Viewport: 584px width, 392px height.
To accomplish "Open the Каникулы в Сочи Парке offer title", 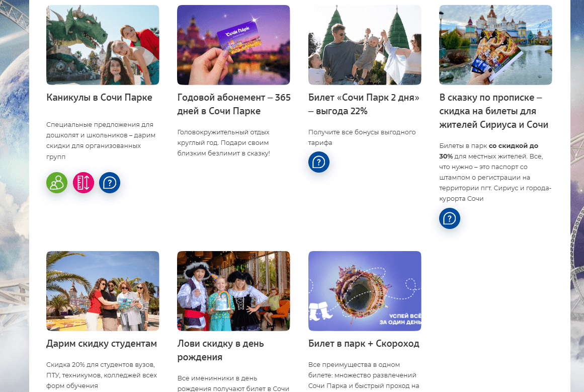I will (x=99, y=98).
